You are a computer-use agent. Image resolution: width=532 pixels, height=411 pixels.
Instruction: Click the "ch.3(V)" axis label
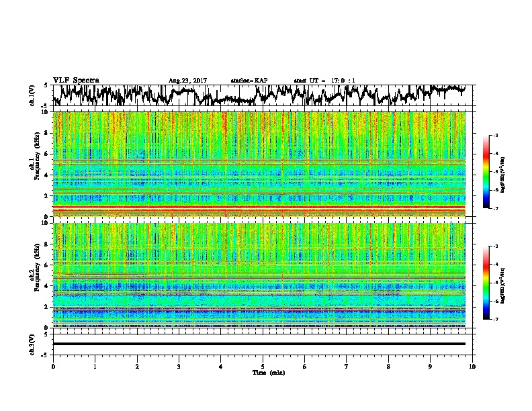32,345
